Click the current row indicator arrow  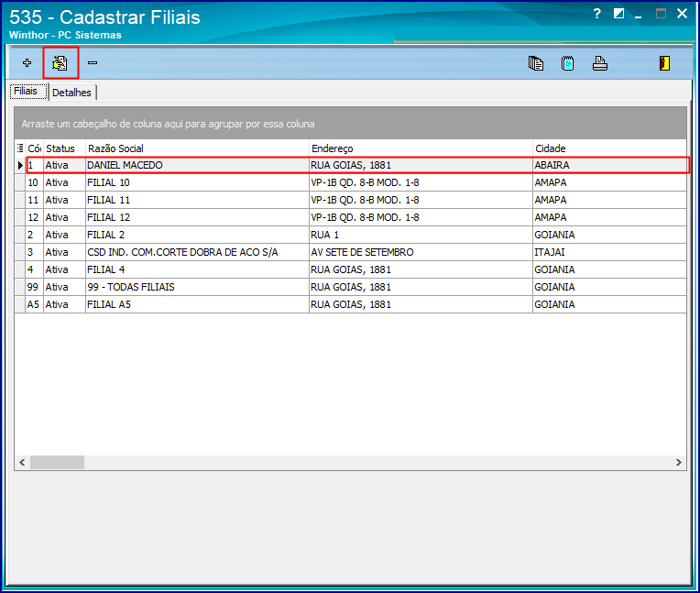(20, 165)
